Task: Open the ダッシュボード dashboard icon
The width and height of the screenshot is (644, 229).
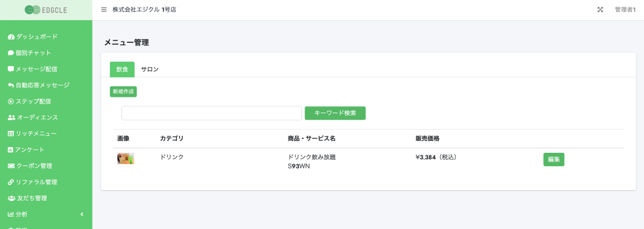Action: pyautogui.click(x=11, y=37)
